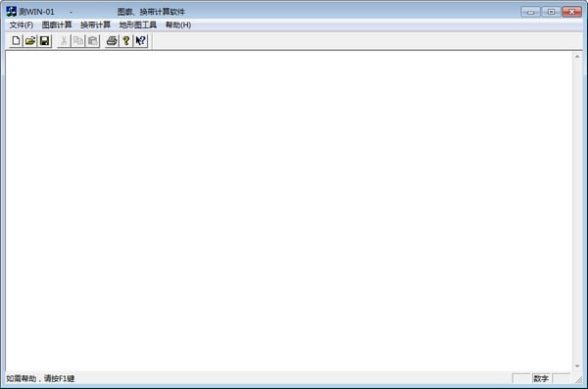Create a new file with toolbar icon
Image resolution: width=588 pixels, height=389 pixels.
(16, 40)
